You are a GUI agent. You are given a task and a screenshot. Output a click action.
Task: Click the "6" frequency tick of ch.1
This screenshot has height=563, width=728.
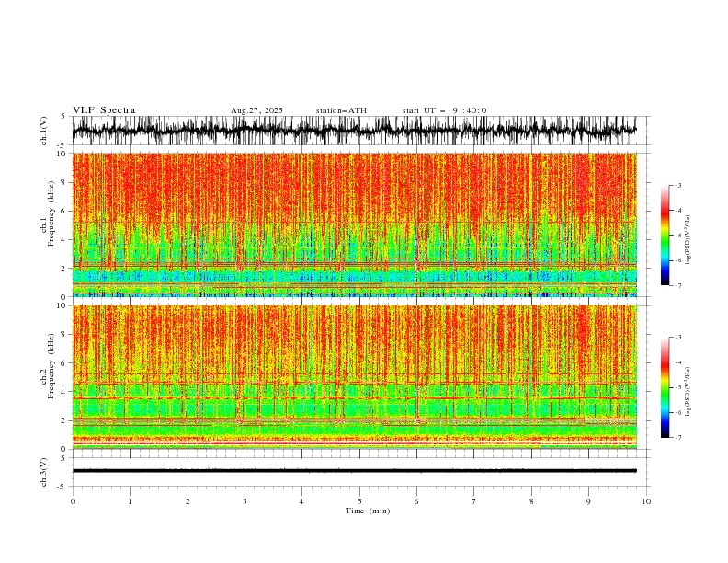[x=65, y=211]
